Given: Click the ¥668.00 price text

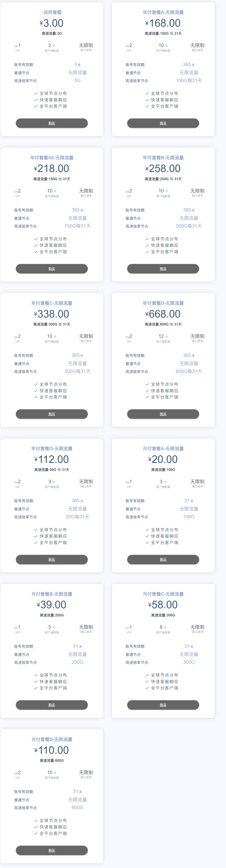Looking at the screenshot, I should [x=163, y=314].
